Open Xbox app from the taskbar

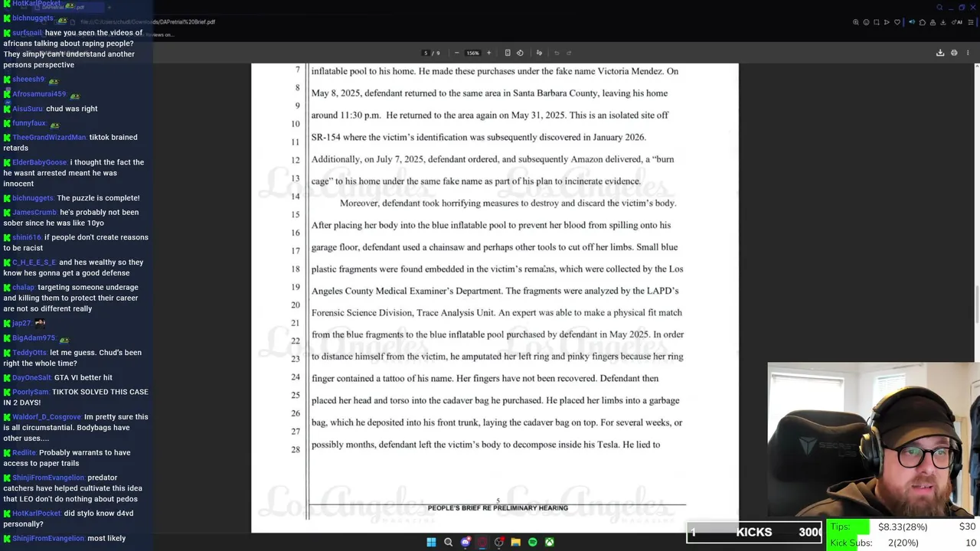549,542
